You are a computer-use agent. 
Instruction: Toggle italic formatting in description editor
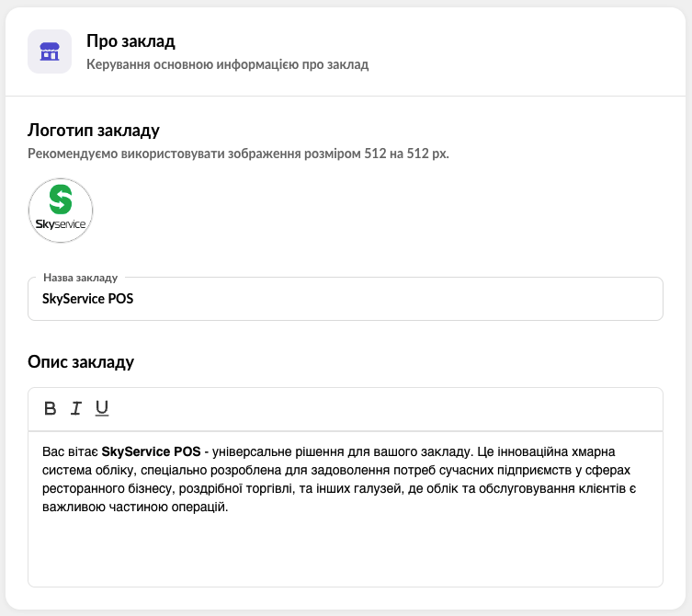(x=76, y=408)
